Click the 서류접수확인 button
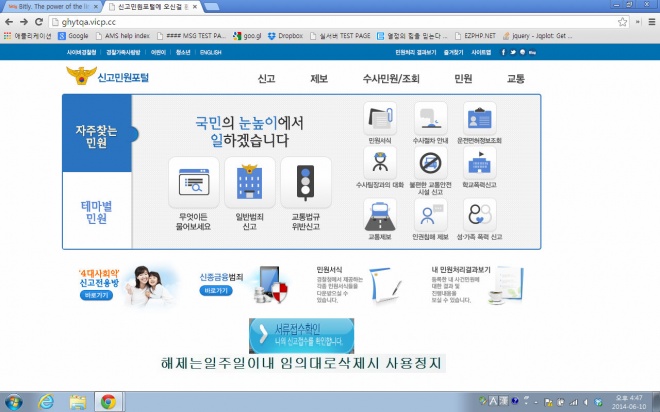 tap(301, 335)
